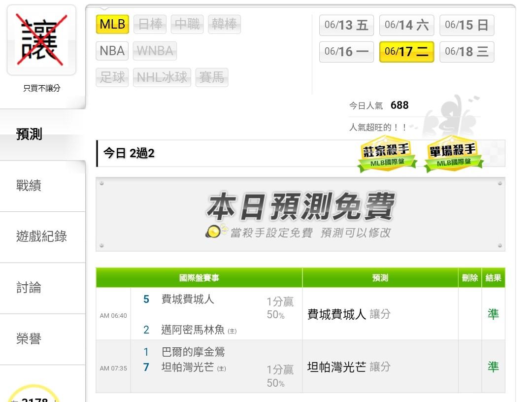Click the 預測 table column header
Viewport: 532px width, 402px height.
[380, 278]
